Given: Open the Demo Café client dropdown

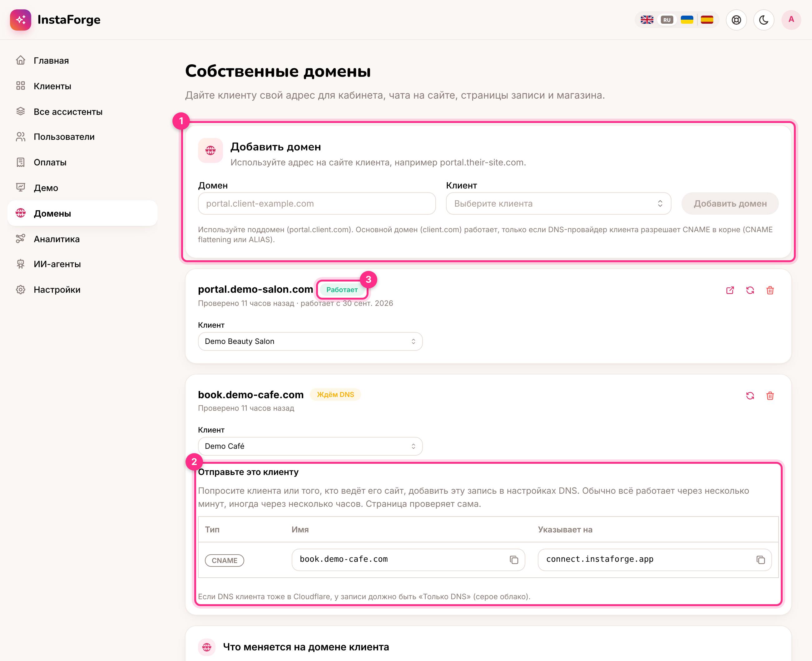Looking at the screenshot, I should 310,446.
